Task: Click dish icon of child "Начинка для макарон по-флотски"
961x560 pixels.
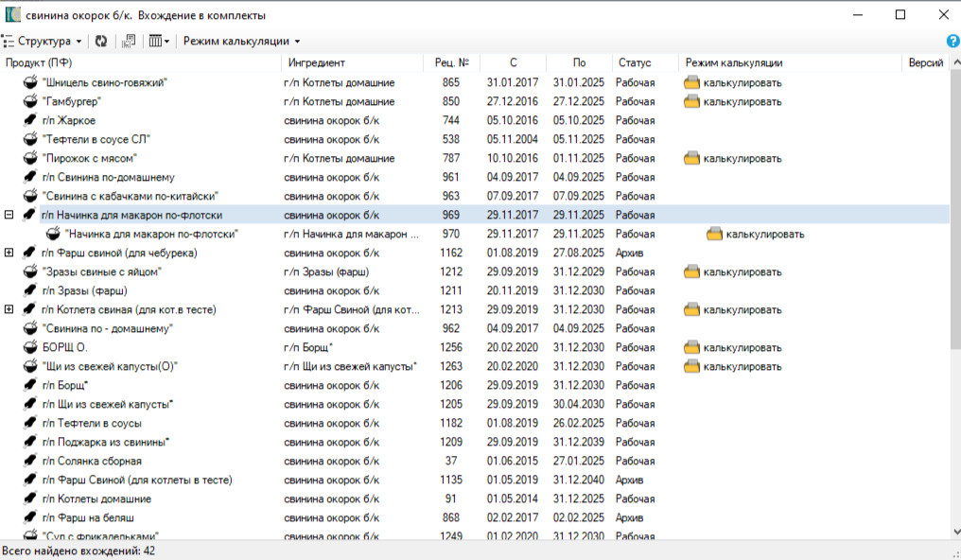Action: point(53,234)
